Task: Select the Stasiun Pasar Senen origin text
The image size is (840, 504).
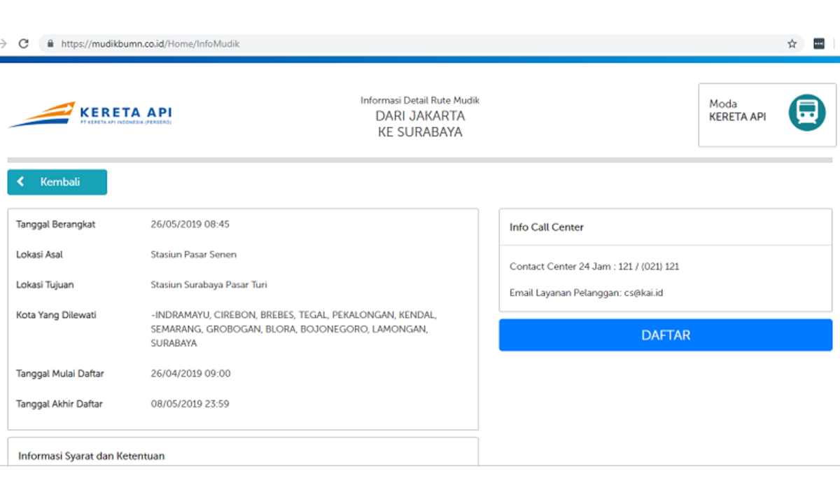Action: 193,255
